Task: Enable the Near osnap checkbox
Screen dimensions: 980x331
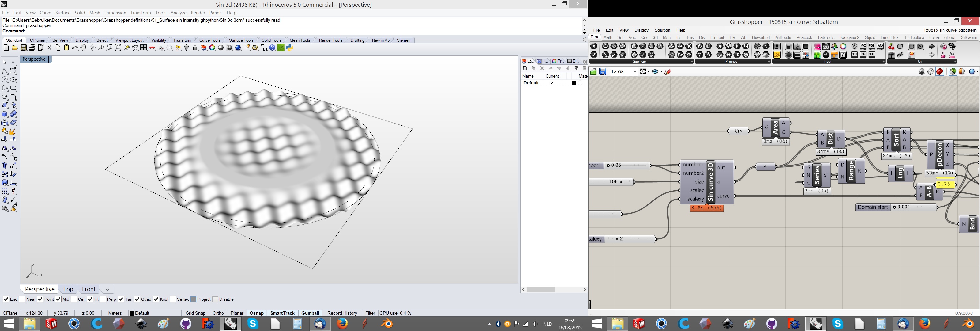Action: click(22, 299)
